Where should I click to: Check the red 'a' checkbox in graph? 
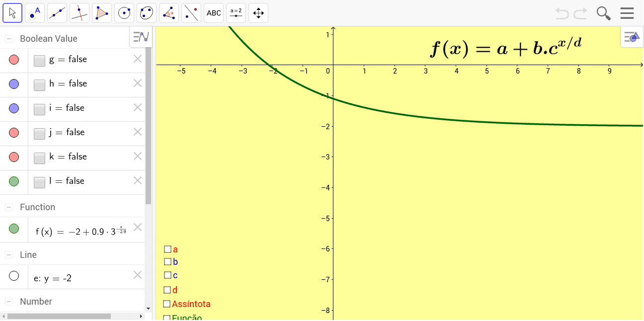pyautogui.click(x=167, y=249)
